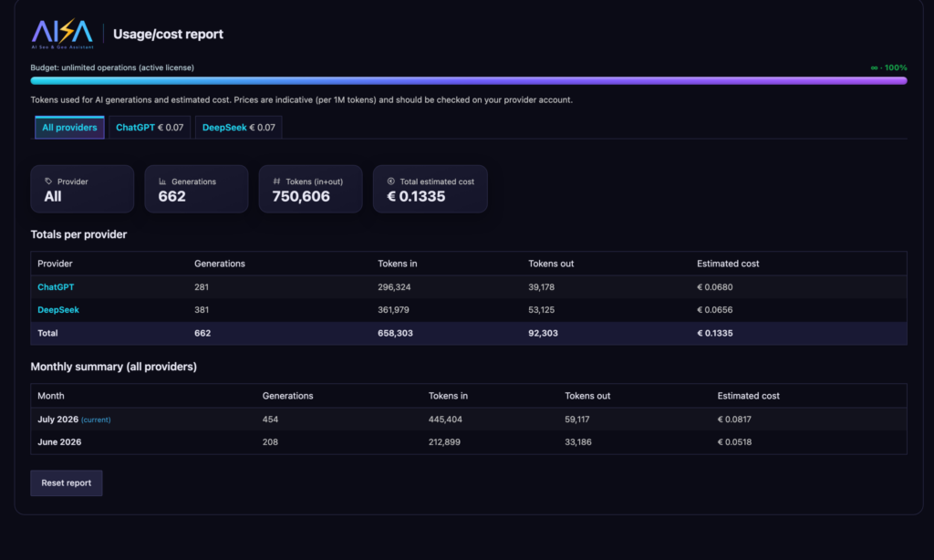Click the Generations header in the provider table
Image resolution: width=934 pixels, height=560 pixels.
click(220, 264)
